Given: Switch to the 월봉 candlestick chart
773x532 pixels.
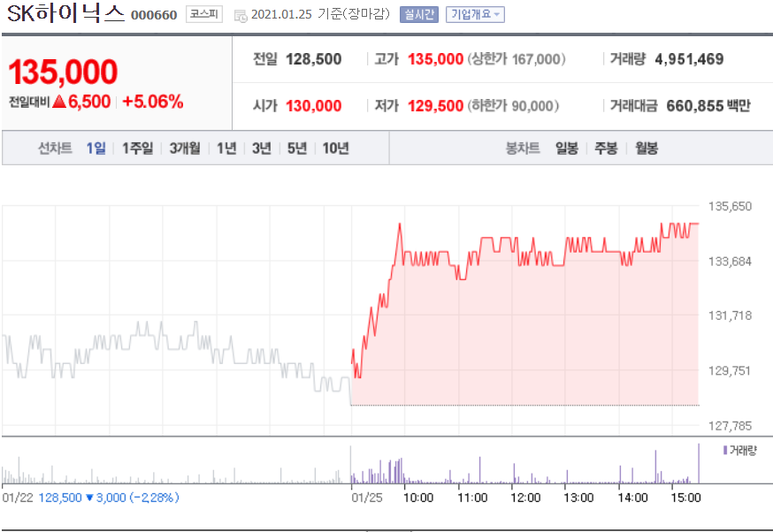Looking at the screenshot, I should [647, 148].
